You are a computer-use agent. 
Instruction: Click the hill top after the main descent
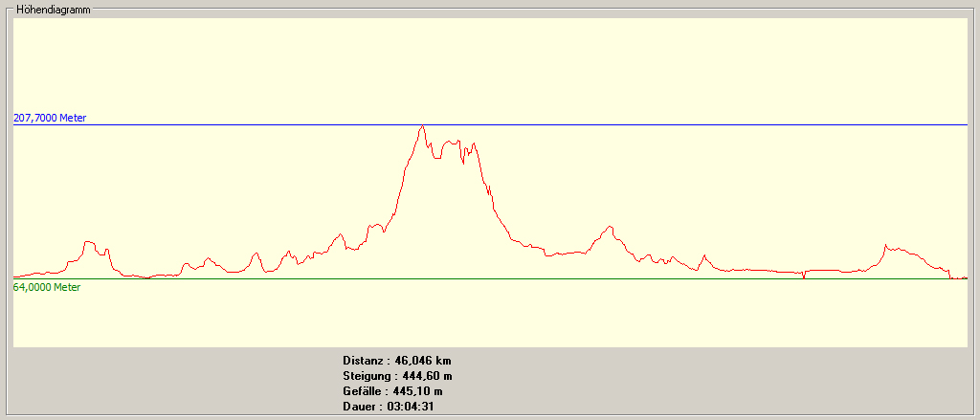pos(609,228)
